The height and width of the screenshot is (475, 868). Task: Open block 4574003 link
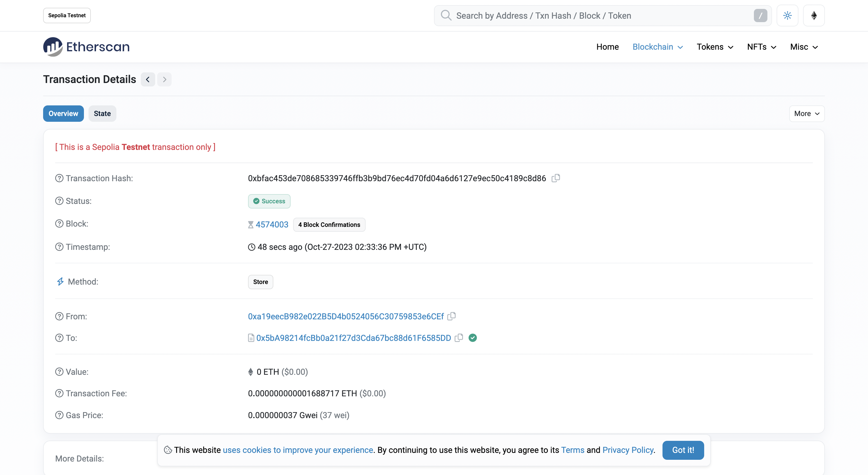click(x=272, y=225)
